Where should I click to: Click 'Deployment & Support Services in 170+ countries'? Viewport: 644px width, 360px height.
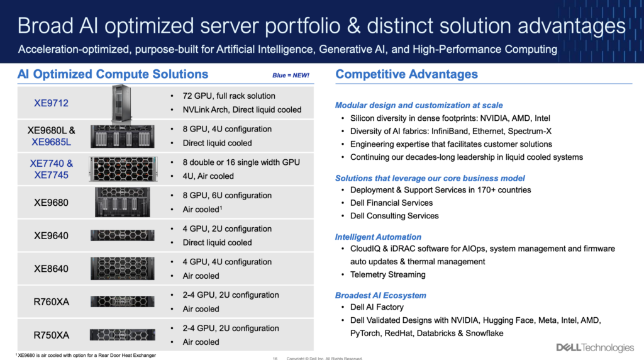(440, 190)
